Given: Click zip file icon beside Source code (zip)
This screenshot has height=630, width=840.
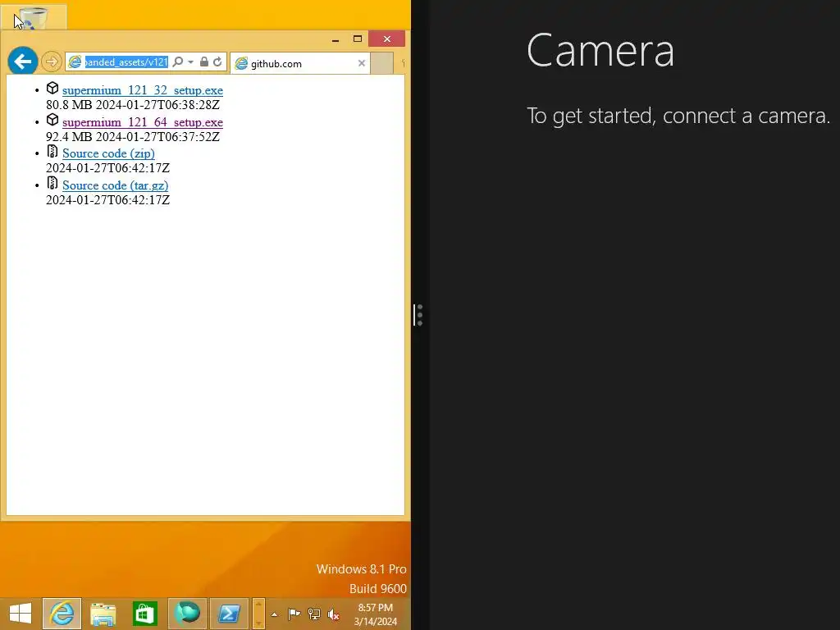Looking at the screenshot, I should (52, 152).
